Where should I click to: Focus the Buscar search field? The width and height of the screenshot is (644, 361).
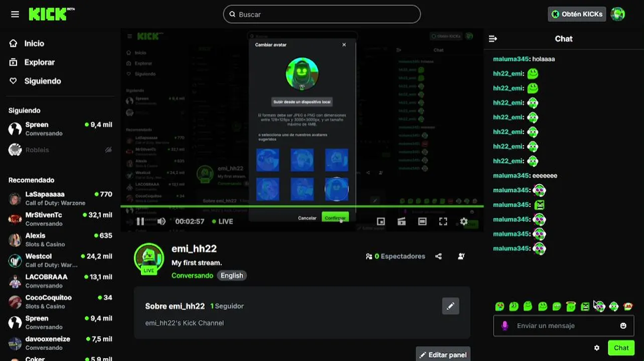tap(321, 14)
